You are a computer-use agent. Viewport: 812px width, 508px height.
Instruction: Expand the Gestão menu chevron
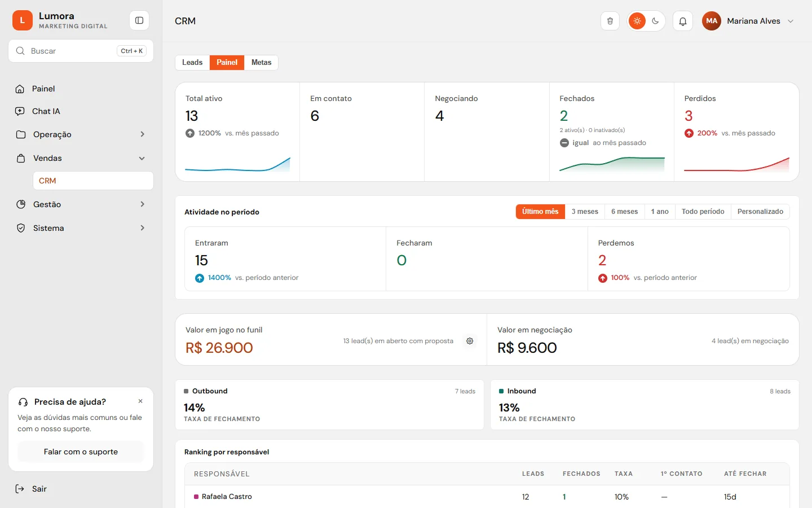(142, 204)
